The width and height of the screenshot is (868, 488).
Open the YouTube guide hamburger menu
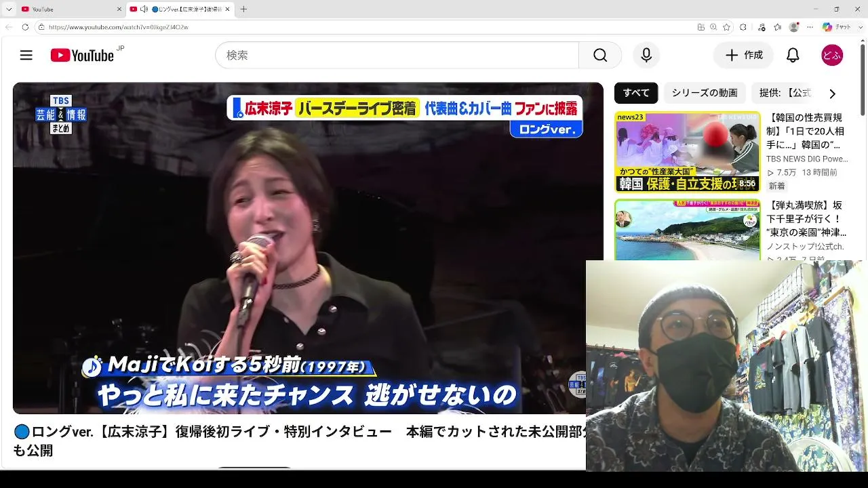[x=26, y=56]
